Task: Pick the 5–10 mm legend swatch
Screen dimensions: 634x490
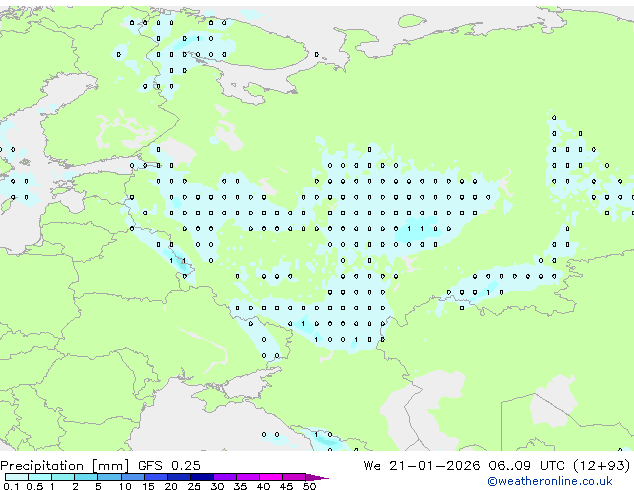Action: 109,477
